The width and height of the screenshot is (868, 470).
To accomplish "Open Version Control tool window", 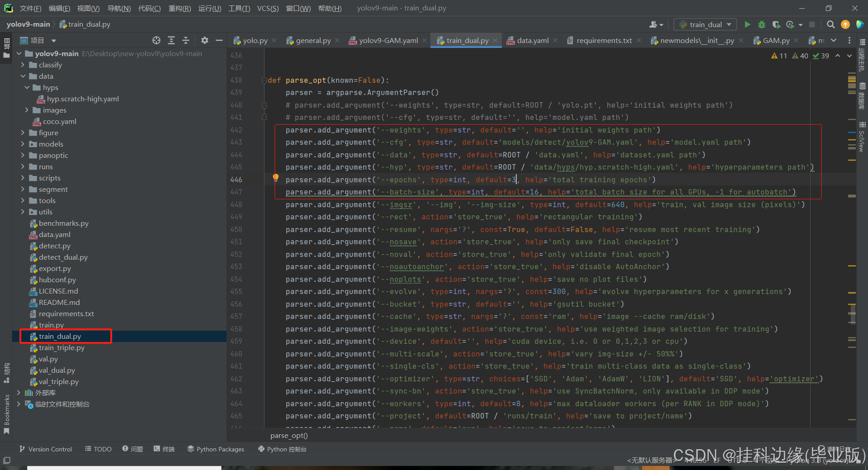I will (x=46, y=449).
